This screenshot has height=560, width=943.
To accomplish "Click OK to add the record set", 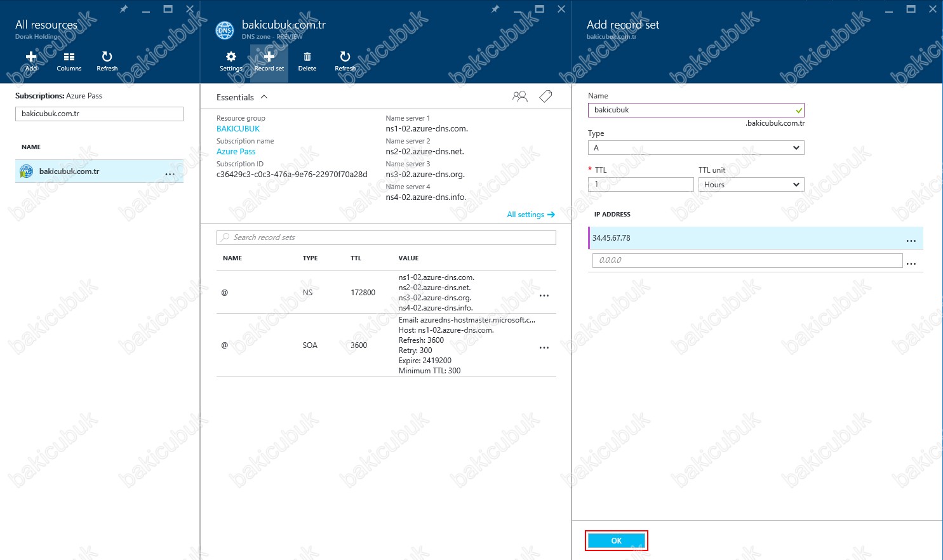I will pos(616,540).
